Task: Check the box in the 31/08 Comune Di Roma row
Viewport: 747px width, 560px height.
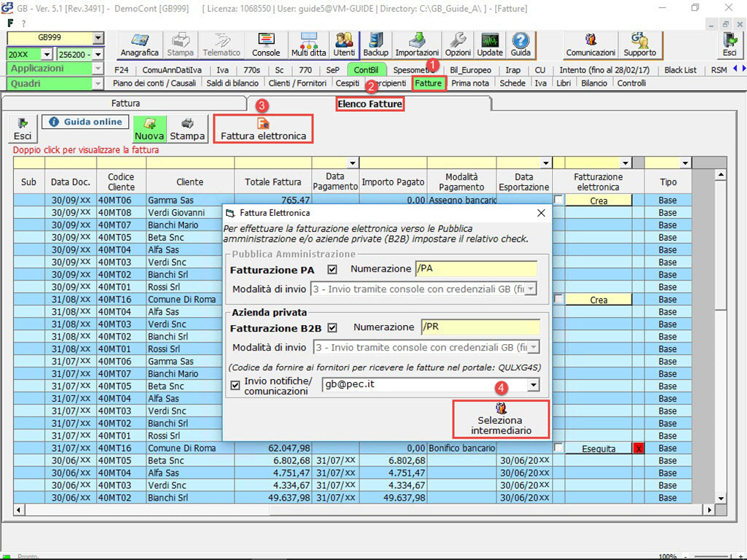Action: (x=558, y=299)
